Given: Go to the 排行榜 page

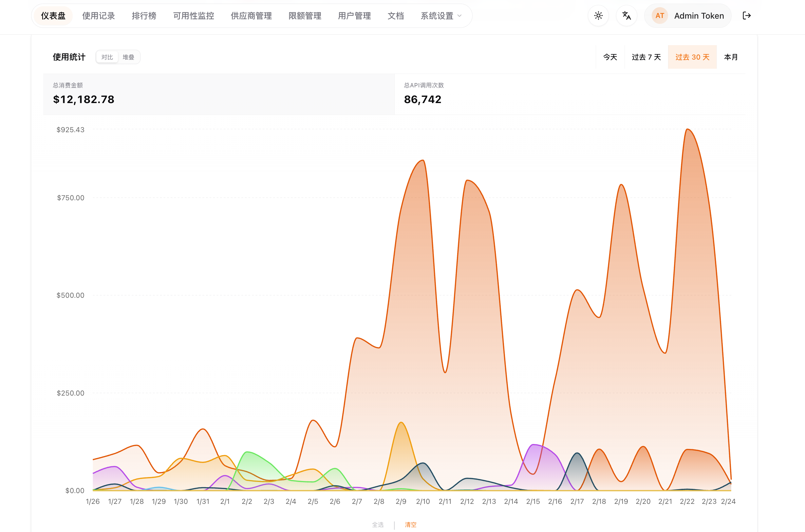Looking at the screenshot, I should (x=144, y=16).
